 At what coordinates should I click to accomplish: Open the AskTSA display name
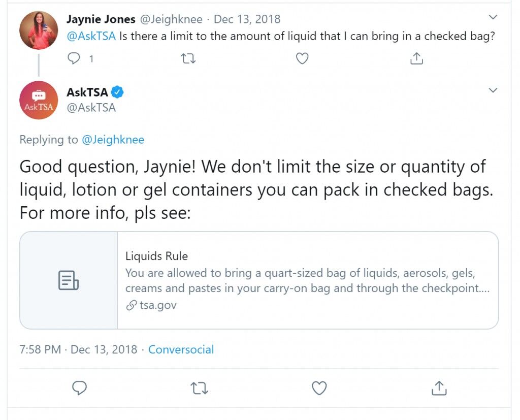point(87,92)
